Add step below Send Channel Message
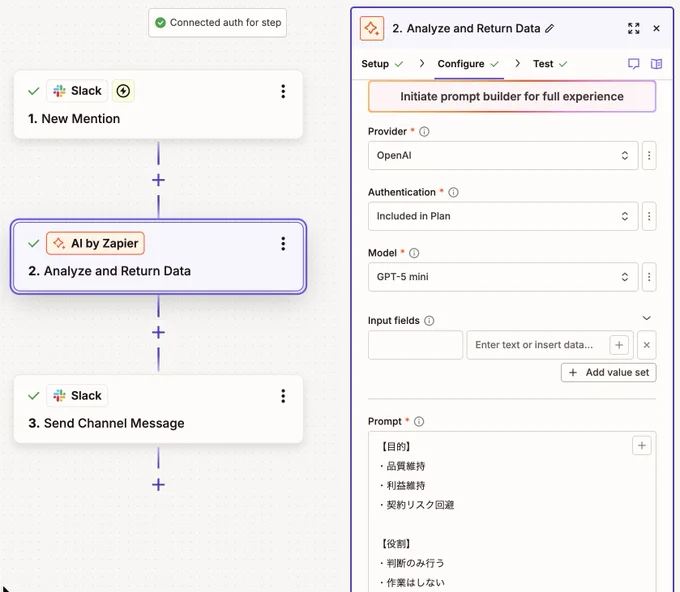The height and width of the screenshot is (592, 680). coord(158,485)
